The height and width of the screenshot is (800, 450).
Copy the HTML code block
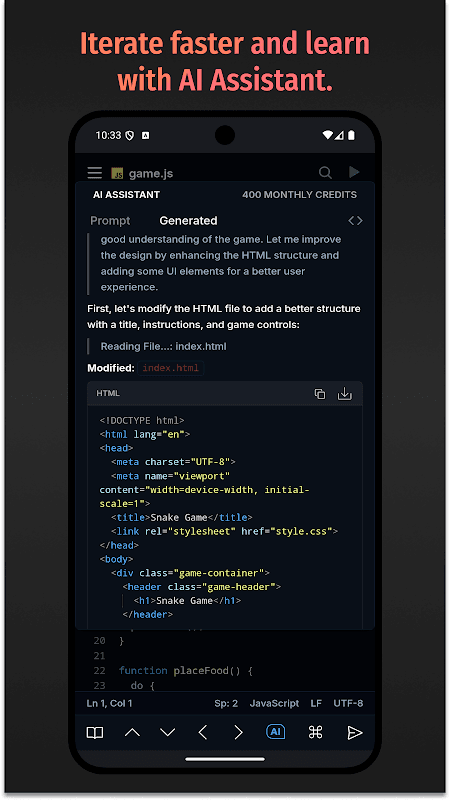click(320, 393)
